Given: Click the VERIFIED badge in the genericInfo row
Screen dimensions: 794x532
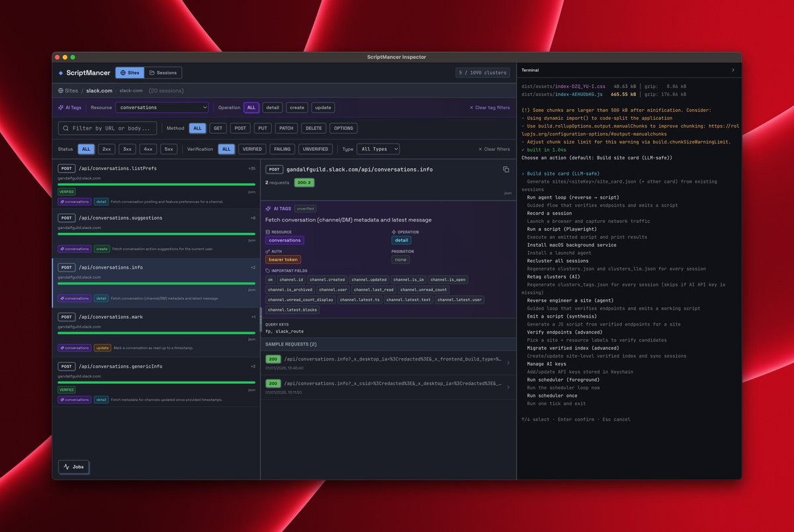Looking at the screenshot, I should click(67, 390).
